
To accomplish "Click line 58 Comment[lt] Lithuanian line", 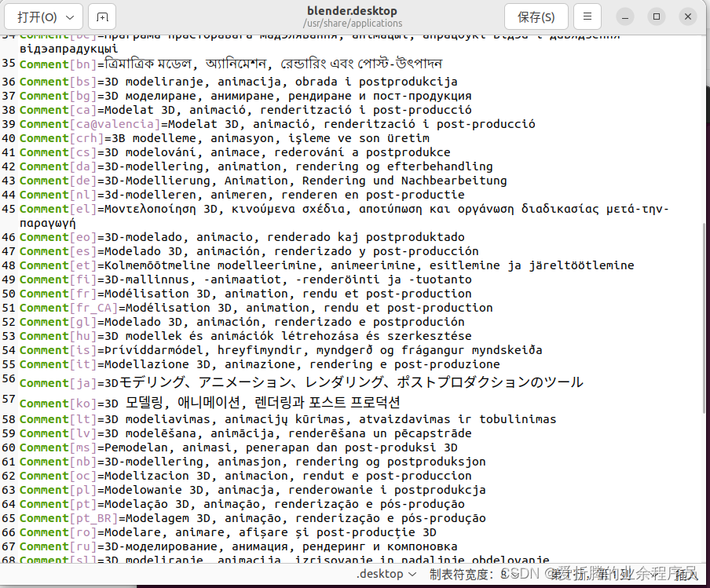I will tap(288, 419).
